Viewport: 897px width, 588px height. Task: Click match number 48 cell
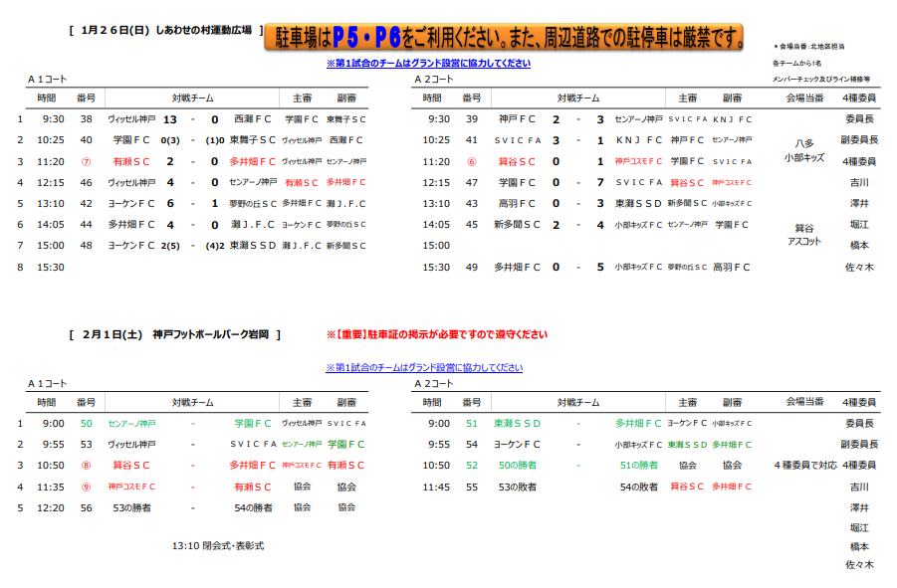point(86,245)
